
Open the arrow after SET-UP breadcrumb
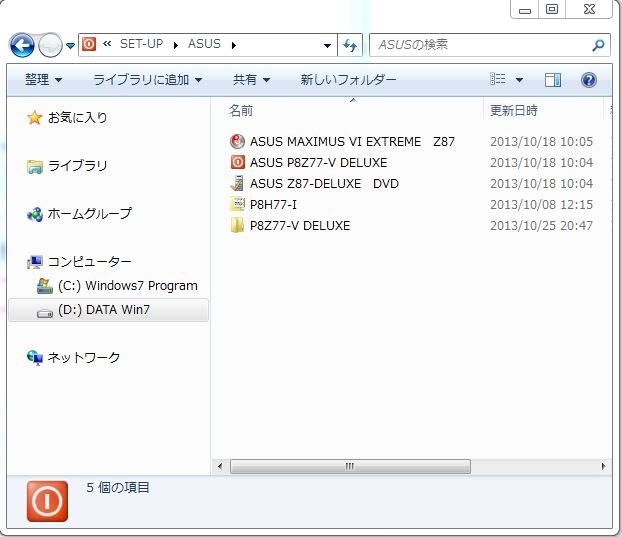175,45
